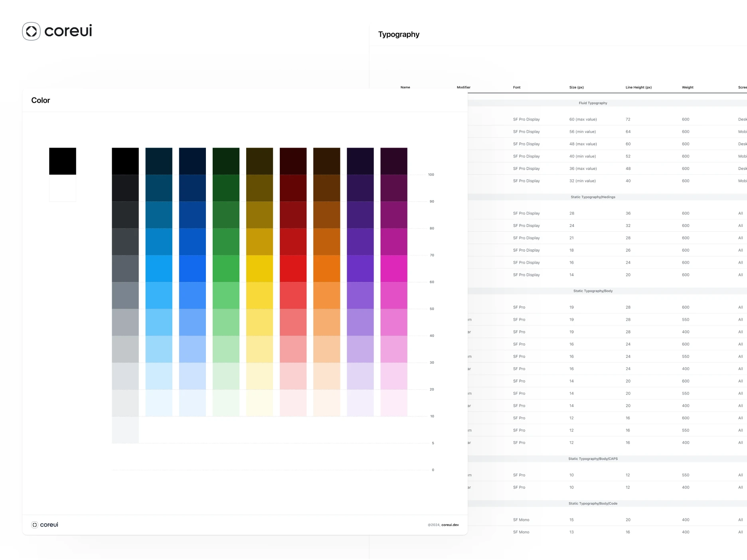
Task: Select the lightest pink swatch above the 10 gridline
Action: point(394,403)
